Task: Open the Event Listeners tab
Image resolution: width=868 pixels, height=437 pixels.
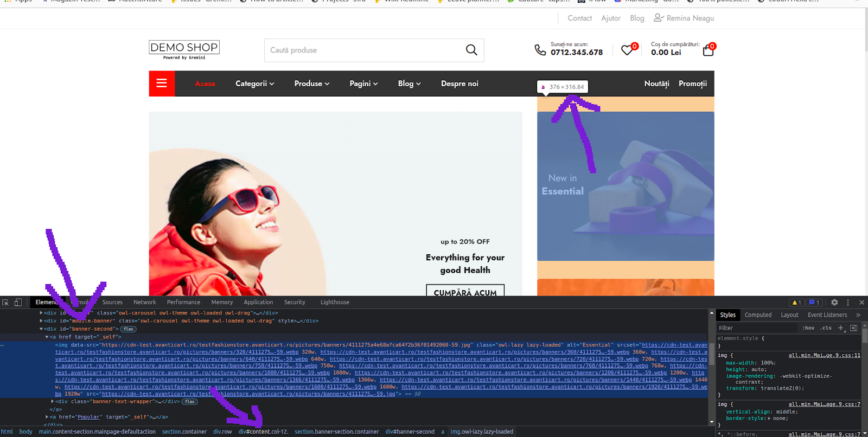Action: (x=827, y=315)
